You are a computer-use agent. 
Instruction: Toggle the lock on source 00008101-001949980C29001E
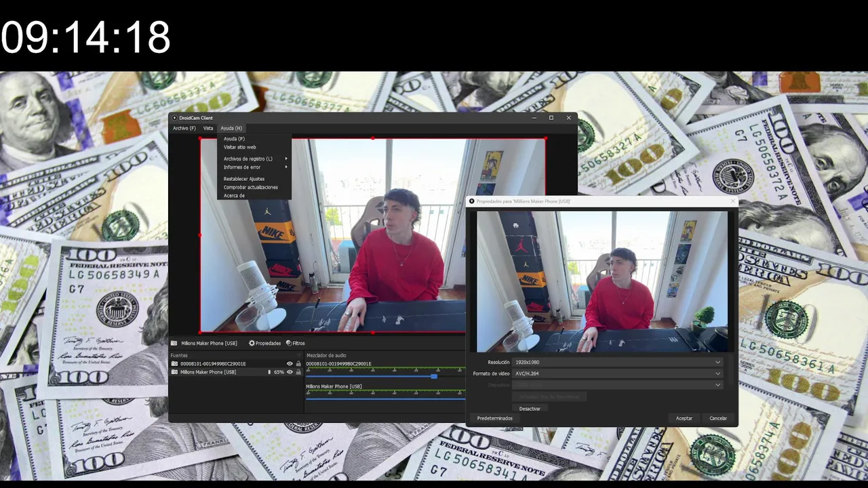[x=298, y=364]
